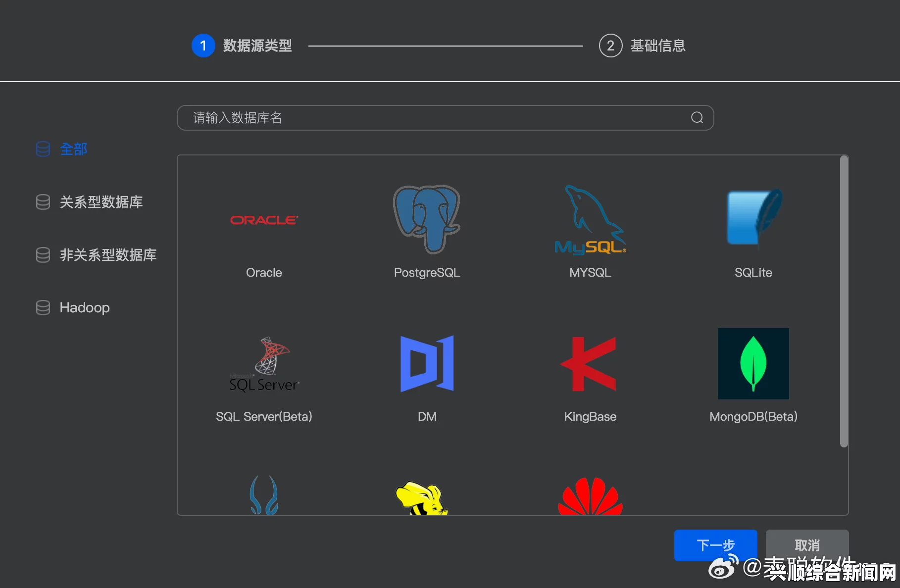Filter by 关系型数据库 category

(x=101, y=202)
